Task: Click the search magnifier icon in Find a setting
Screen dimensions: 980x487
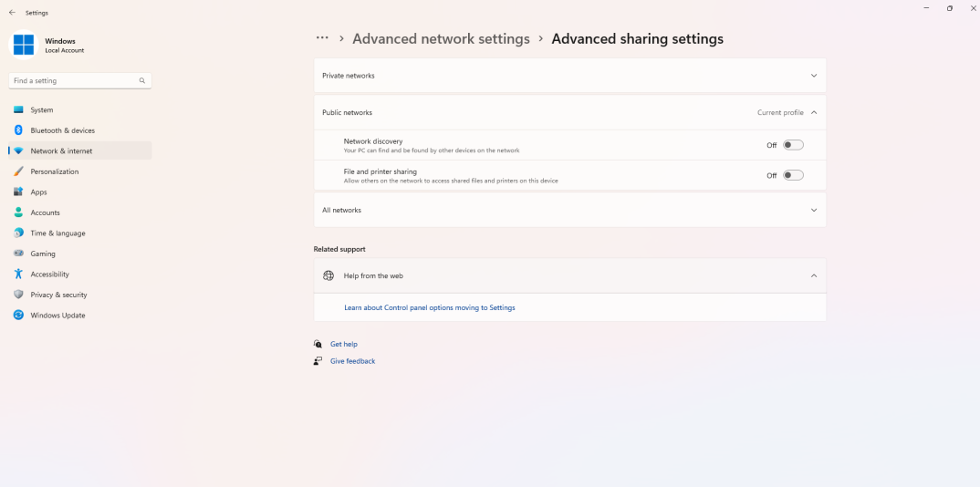Action: click(x=142, y=80)
